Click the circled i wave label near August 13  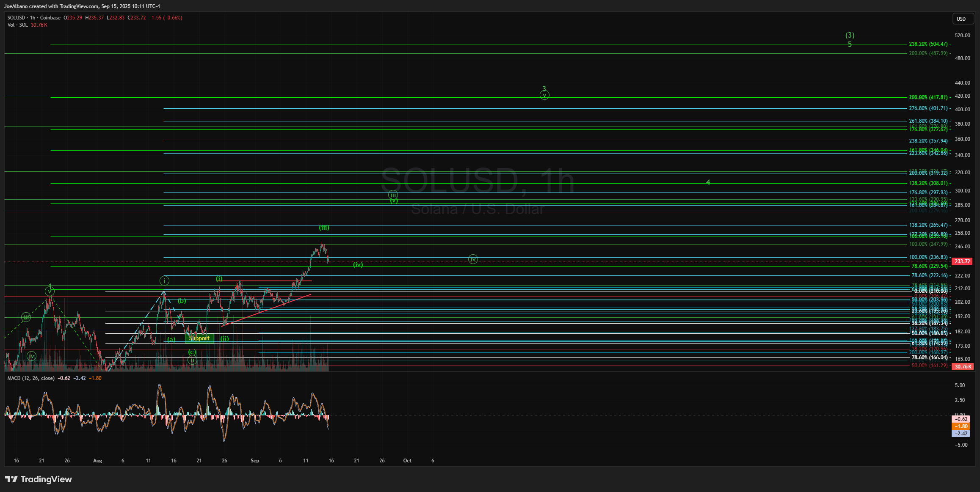click(x=164, y=280)
